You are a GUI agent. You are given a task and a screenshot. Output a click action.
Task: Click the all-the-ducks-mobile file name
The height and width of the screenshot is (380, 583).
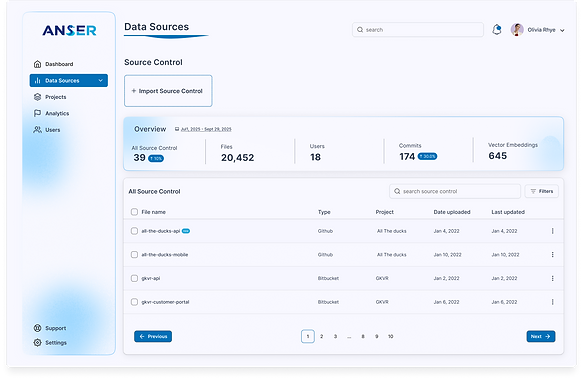[x=165, y=255]
